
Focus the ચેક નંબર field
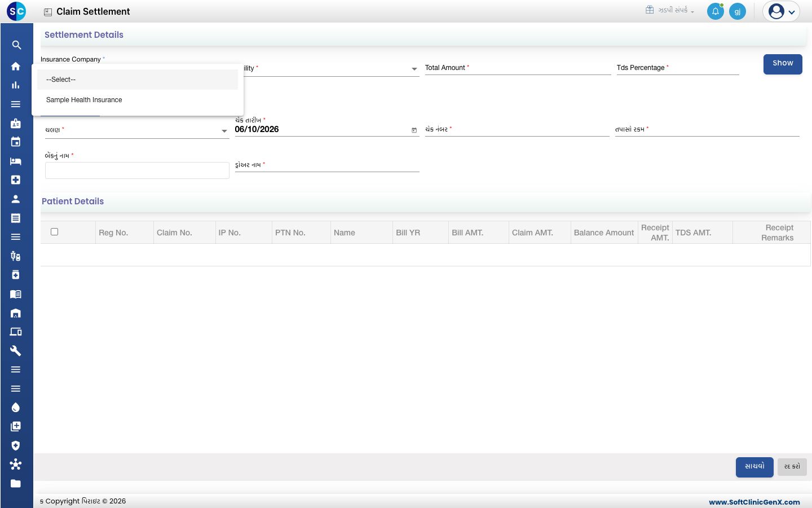(517, 130)
